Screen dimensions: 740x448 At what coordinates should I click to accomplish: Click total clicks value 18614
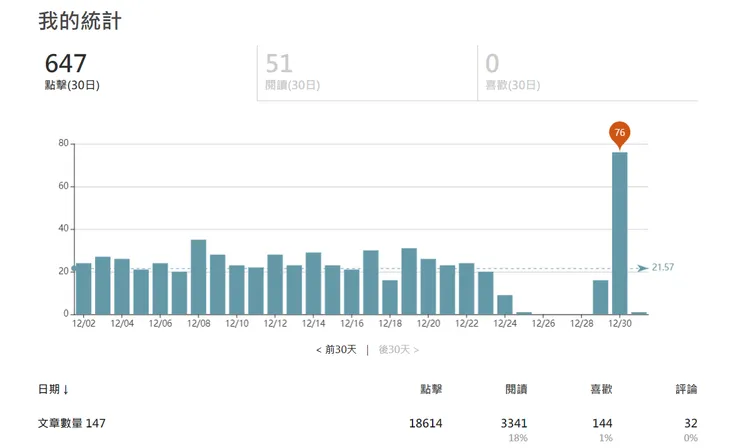click(x=426, y=423)
